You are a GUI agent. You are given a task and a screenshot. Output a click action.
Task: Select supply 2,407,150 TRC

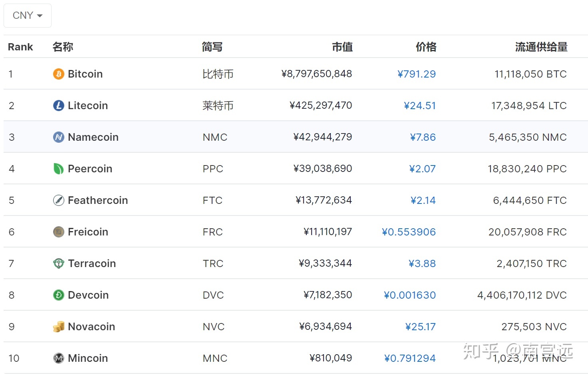(x=532, y=263)
